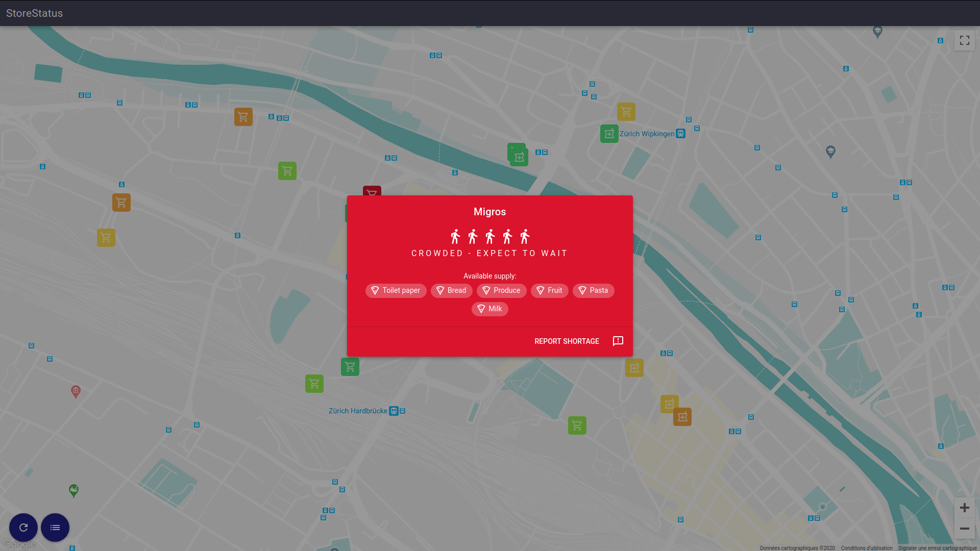Select the yellow cart marker above Zürich Wipkingen
This screenshot has width=980, height=551.
626,112
